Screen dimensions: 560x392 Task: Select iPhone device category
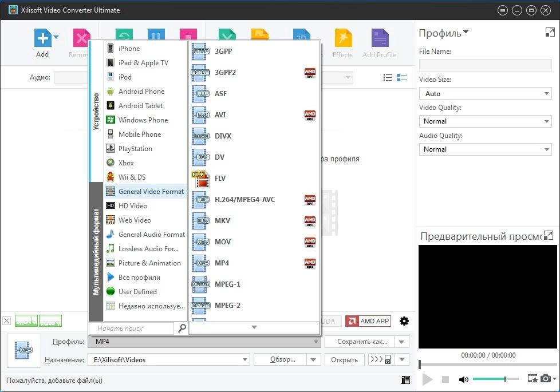pyautogui.click(x=145, y=48)
